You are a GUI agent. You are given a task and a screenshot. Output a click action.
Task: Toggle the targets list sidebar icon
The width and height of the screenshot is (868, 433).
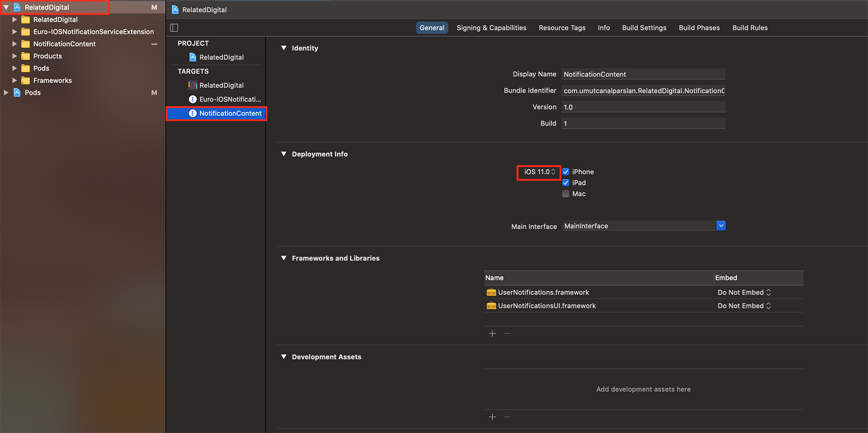pos(174,28)
